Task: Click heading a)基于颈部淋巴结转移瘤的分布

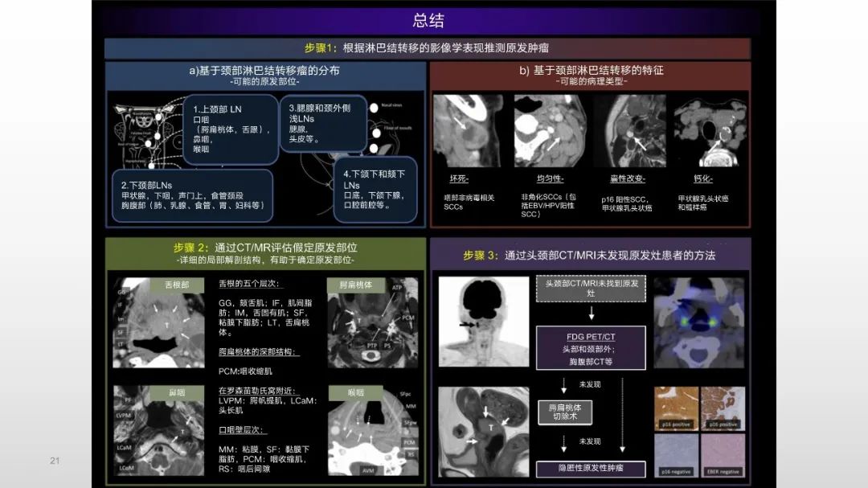Action: pos(264,71)
